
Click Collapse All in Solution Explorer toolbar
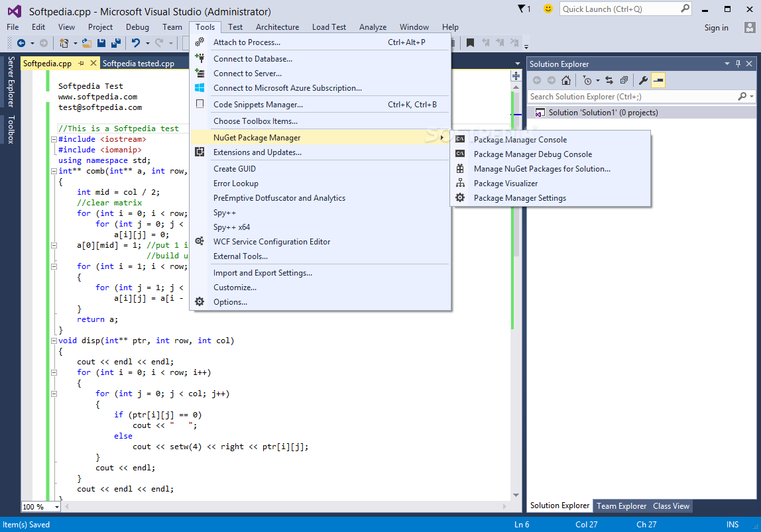[624, 81]
